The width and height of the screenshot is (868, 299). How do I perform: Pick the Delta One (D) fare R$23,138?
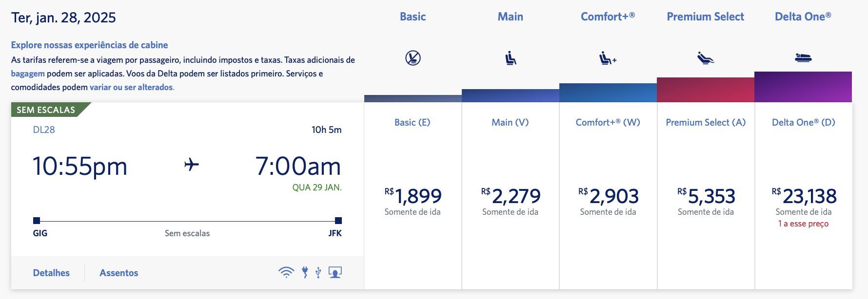[x=804, y=196]
